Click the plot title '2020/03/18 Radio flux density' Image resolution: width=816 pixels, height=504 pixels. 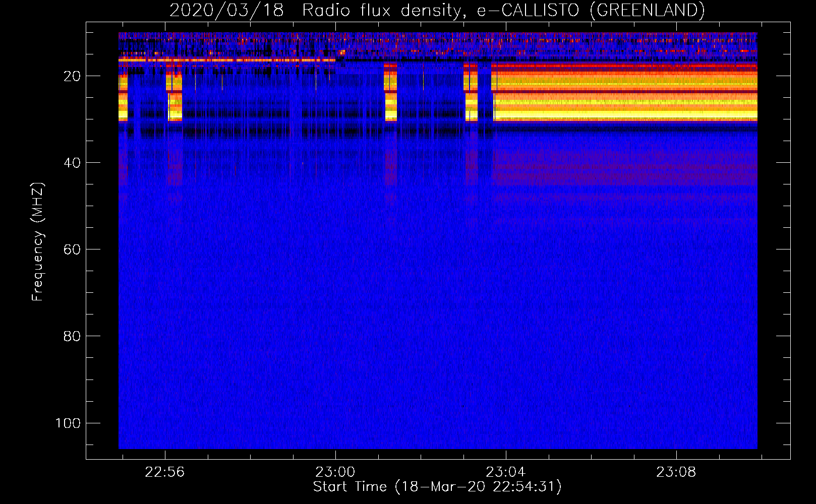pyautogui.click(x=437, y=10)
